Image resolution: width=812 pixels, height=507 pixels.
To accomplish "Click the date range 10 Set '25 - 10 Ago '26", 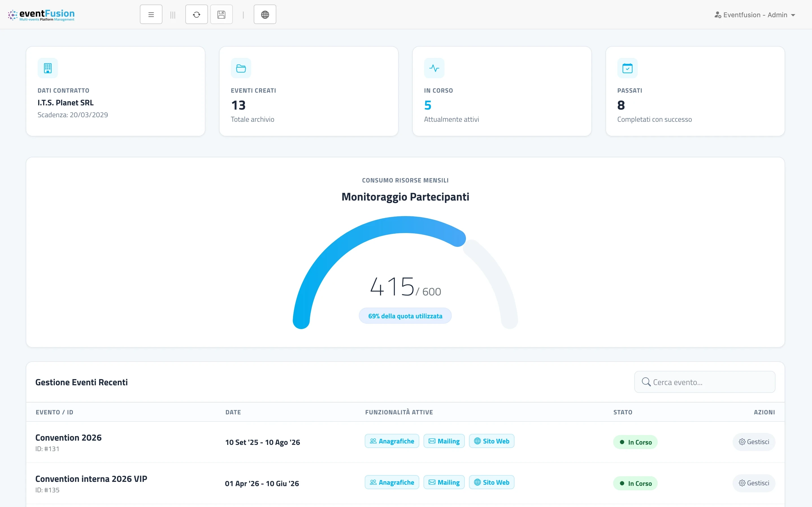I will [263, 442].
